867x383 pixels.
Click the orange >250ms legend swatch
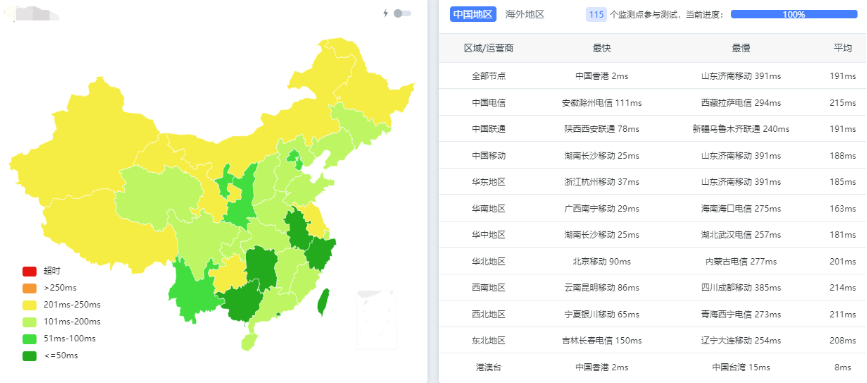click(29, 288)
